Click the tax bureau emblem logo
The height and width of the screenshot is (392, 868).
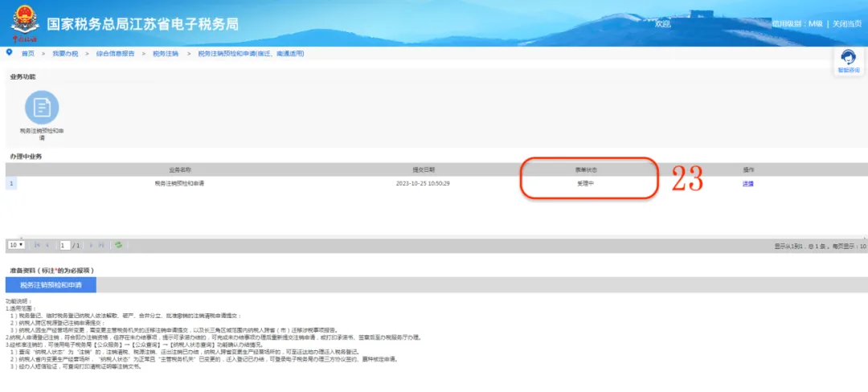(x=23, y=24)
